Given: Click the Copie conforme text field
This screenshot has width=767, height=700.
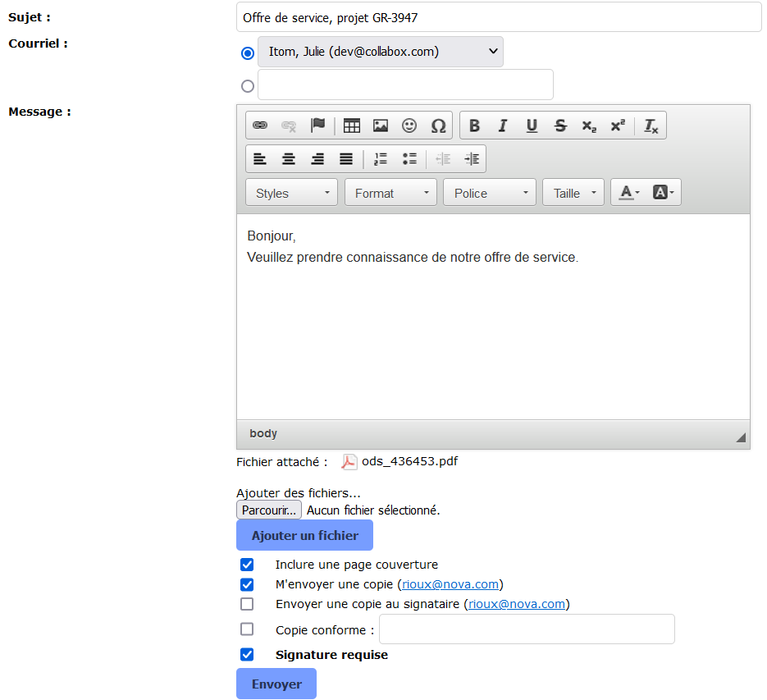Looking at the screenshot, I should [x=527, y=629].
